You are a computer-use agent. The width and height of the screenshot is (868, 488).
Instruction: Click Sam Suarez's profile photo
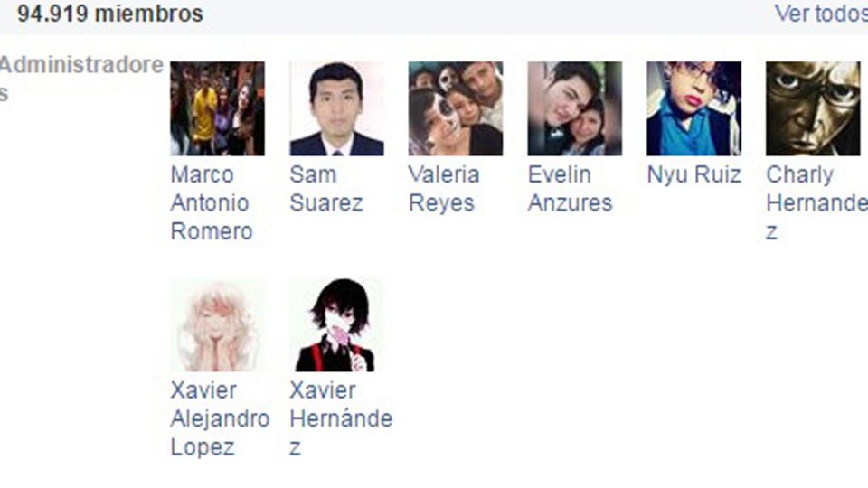coord(336,108)
